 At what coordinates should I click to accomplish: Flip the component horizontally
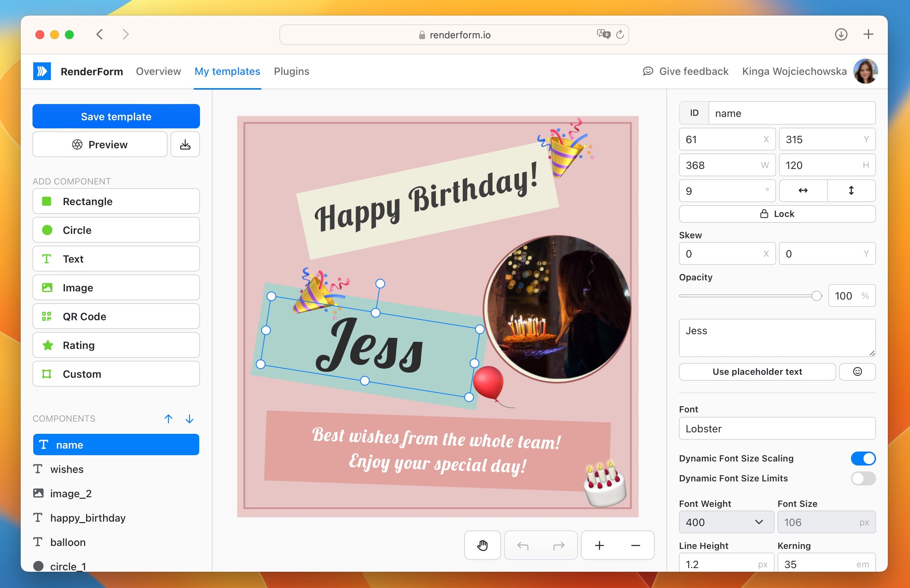coord(803,190)
